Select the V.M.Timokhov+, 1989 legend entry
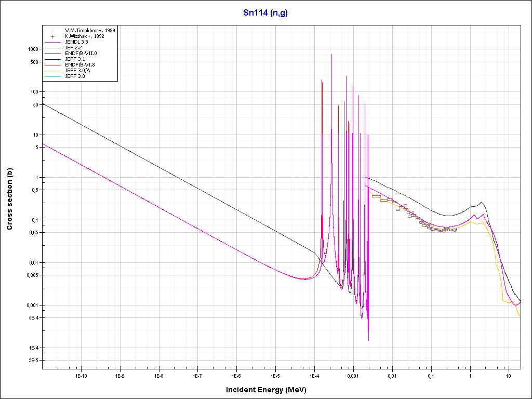Image resolution: width=532 pixels, height=399 pixels. [x=90, y=31]
